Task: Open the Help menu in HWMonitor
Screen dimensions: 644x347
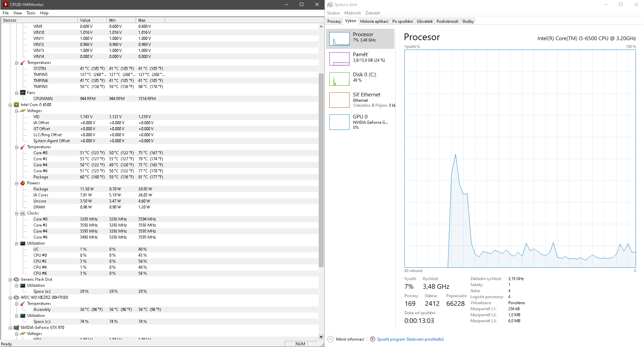Action: (44, 13)
